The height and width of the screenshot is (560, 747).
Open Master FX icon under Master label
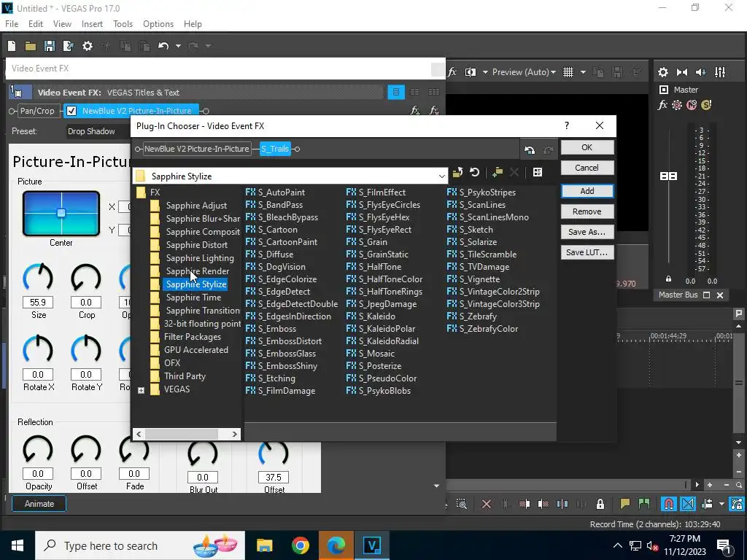[662, 105]
